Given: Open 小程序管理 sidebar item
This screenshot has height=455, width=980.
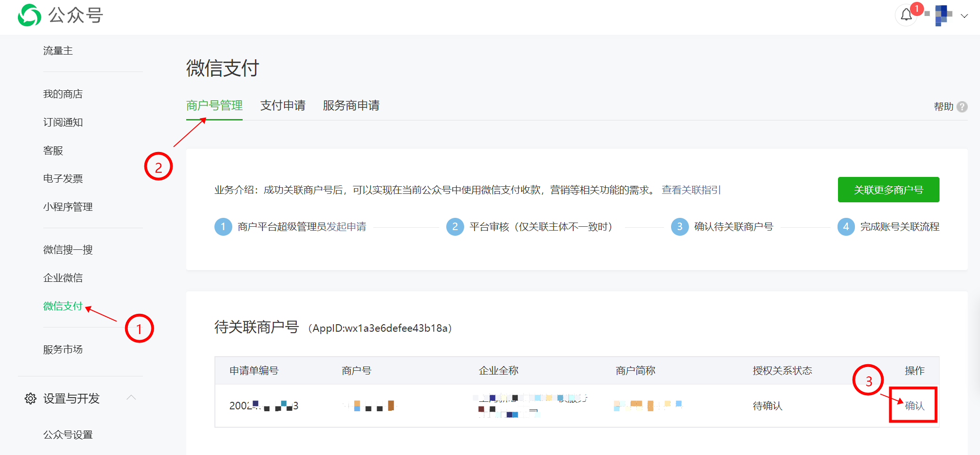Looking at the screenshot, I should coord(68,207).
